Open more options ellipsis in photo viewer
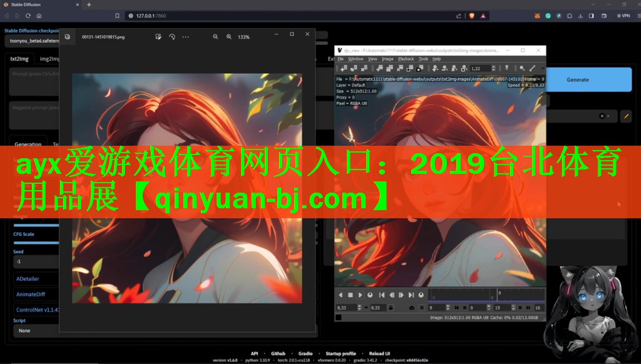This screenshot has height=364, width=641. point(185,37)
